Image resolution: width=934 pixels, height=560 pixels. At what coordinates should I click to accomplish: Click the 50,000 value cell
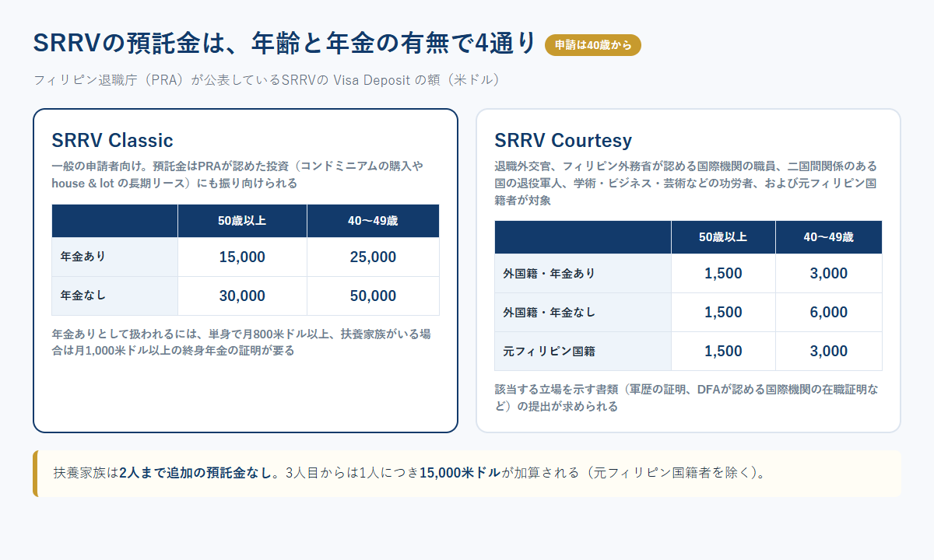coord(373,296)
